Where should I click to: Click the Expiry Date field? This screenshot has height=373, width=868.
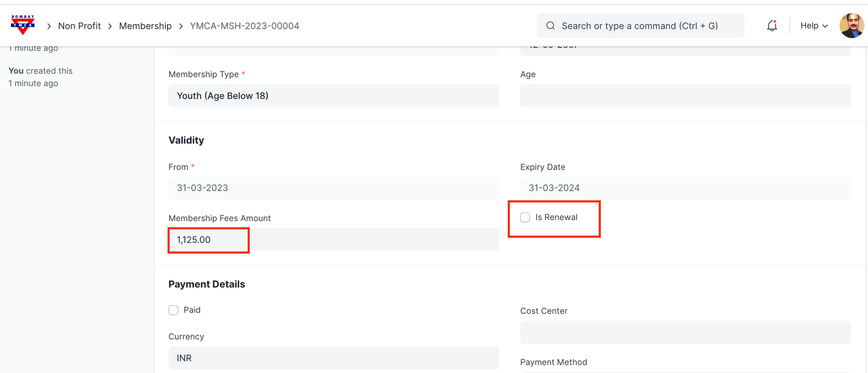click(x=685, y=188)
